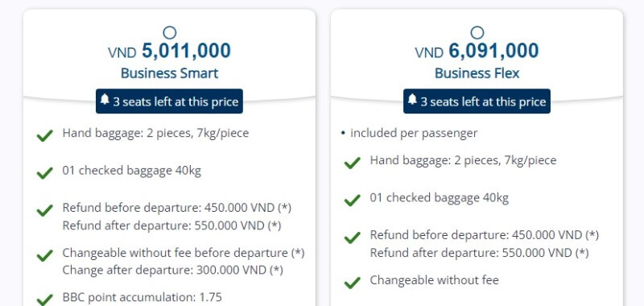Click Business Flex's 3 seats left badge
644x306 pixels.
pyautogui.click(x=477, y=101)
